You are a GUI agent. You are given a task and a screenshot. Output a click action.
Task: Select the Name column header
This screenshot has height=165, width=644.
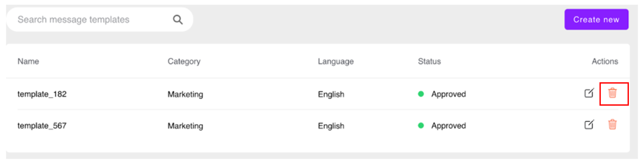(28, 61)
